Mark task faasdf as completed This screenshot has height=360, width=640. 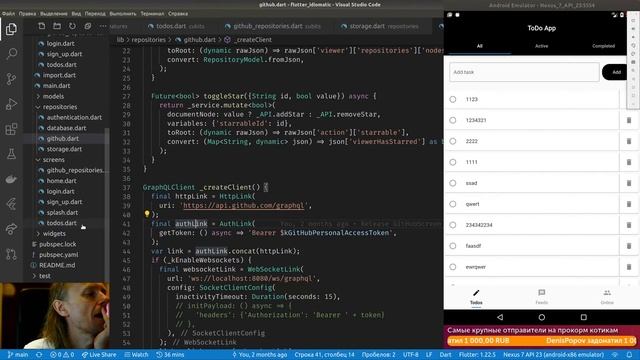[453, 246]
